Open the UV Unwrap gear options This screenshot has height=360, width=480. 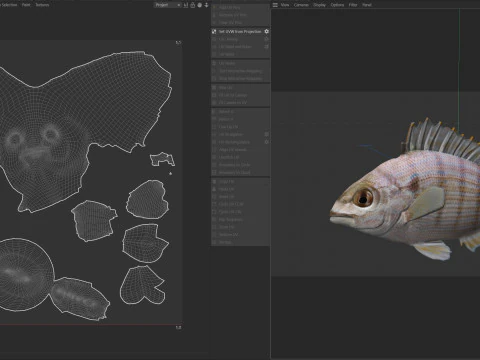point(266,39)
